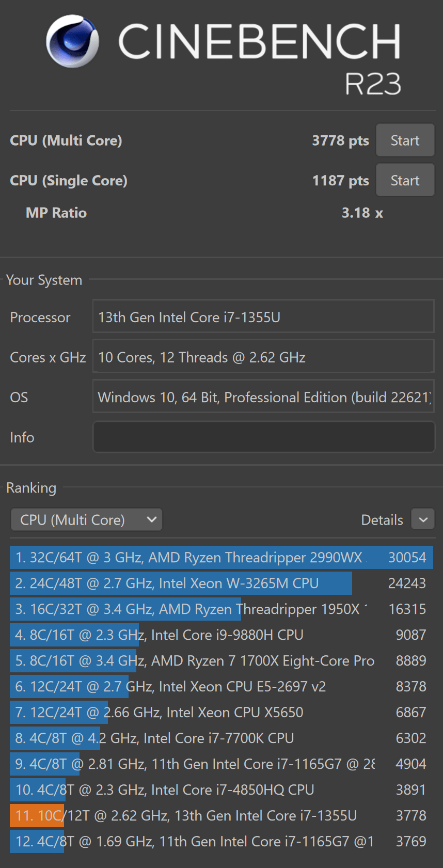Select the Xeon X5650 ranking entry
The width and height of the screenshot is (443, 868).
pyautogui.click(x=221, y=713)
